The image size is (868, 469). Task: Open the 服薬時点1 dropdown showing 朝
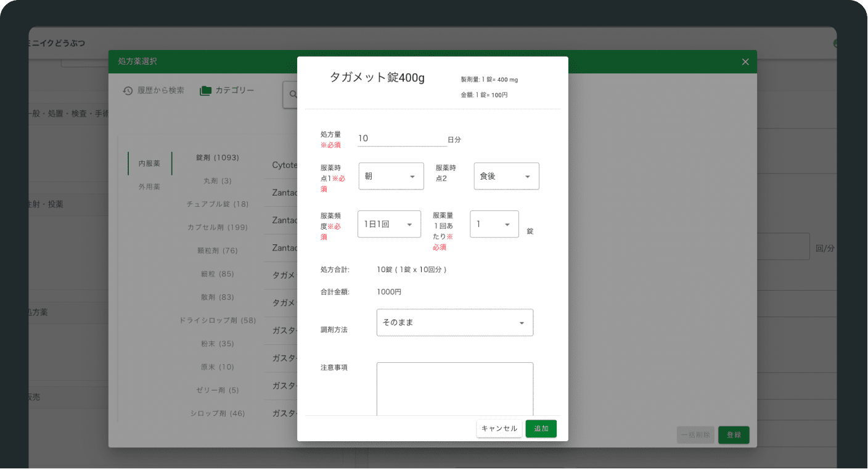pyautogui.click(x=391, y=176)
